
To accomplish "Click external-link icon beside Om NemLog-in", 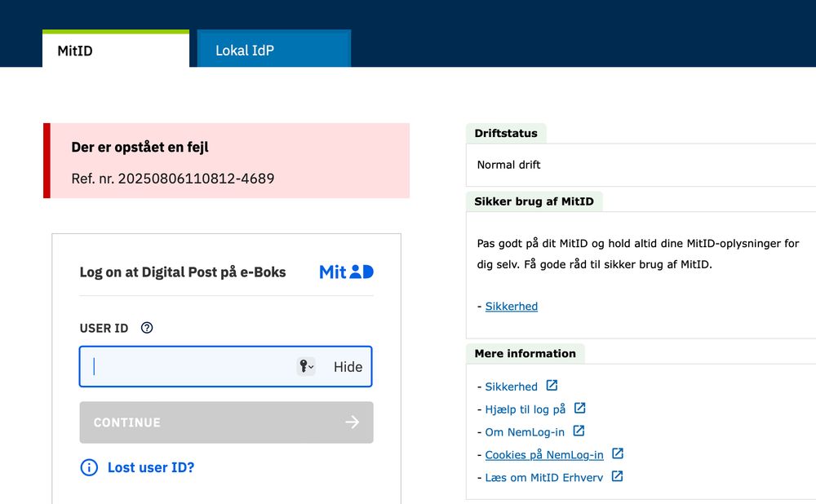I will pos(579,431).
